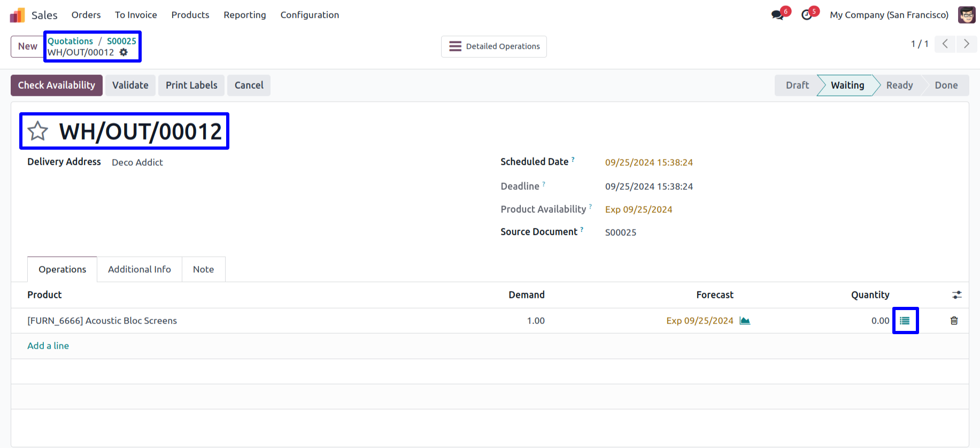
Task: Open the forecast chart icon
Action: (x=745, y=321)
